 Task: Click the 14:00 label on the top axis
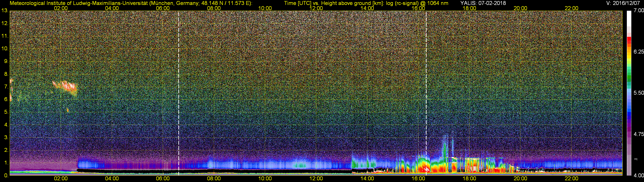pyautogui.click(x=367, y=8)
